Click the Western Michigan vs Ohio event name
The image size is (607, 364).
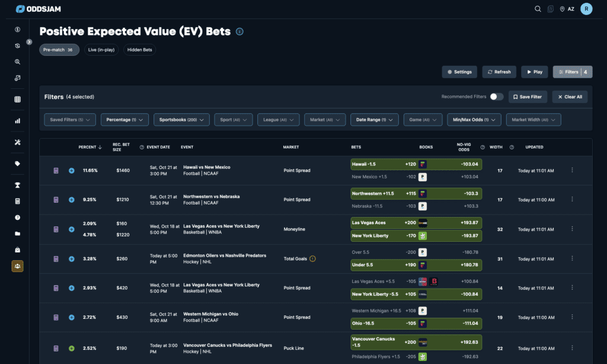pyautogui.click(x=210, y=314)
